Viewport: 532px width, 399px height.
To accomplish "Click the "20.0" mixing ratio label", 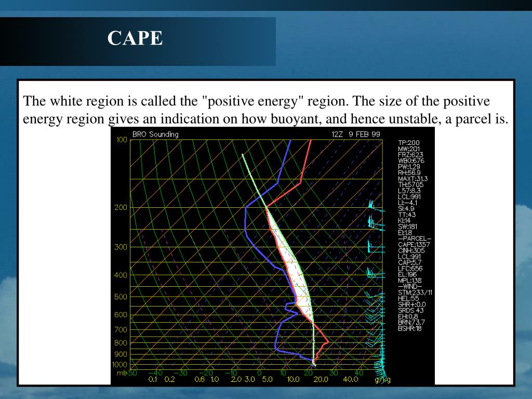I will (321, 379).
